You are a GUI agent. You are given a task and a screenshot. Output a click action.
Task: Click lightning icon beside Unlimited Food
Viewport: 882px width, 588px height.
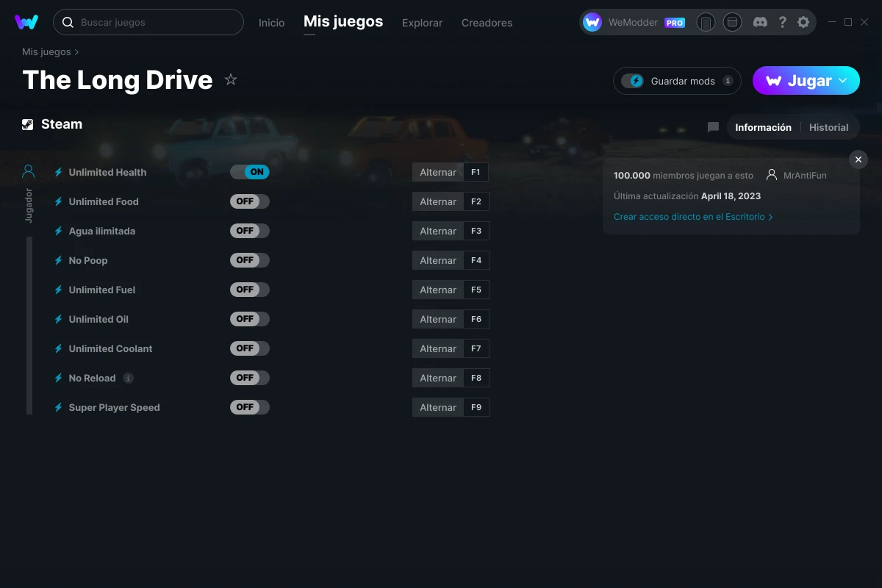click(x=58, y=201)
